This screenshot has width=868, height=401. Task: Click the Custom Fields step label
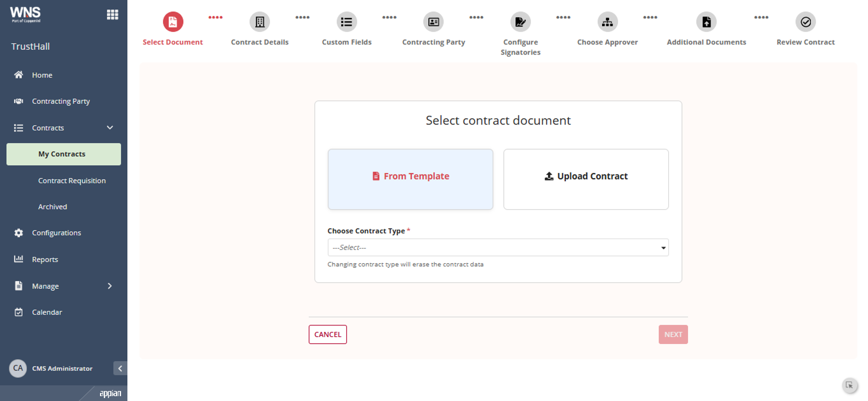coord(346,42)
